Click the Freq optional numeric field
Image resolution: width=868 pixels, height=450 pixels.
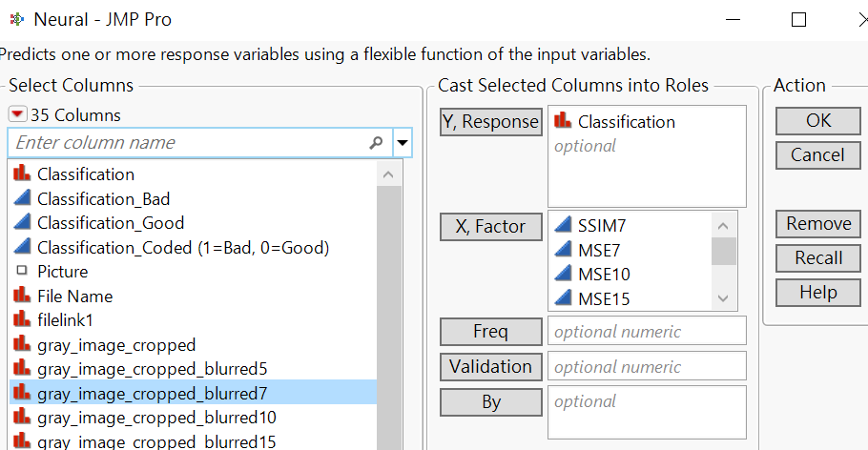click(647, 332)
